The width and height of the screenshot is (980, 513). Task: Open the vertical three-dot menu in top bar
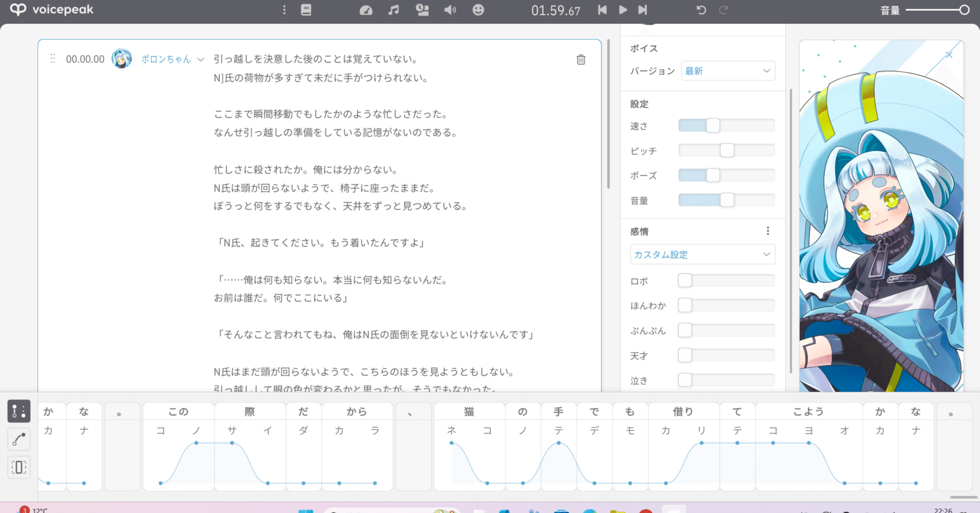point(284,10)
